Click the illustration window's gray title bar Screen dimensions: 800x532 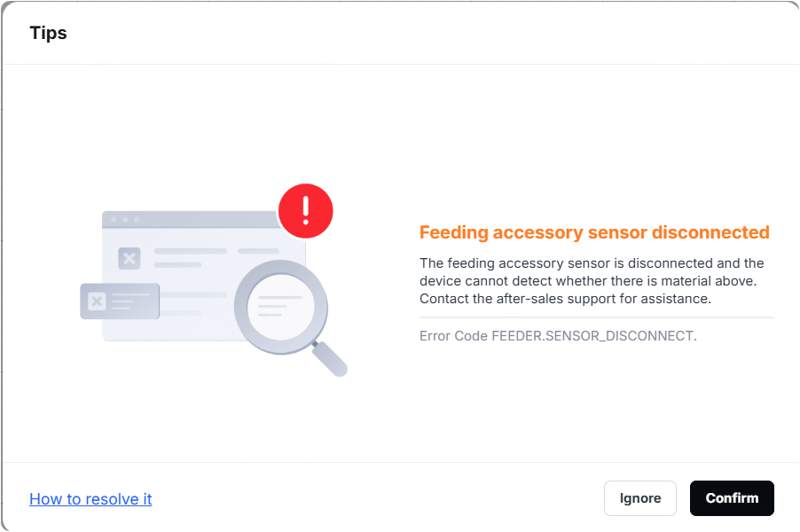click(190, 219)
